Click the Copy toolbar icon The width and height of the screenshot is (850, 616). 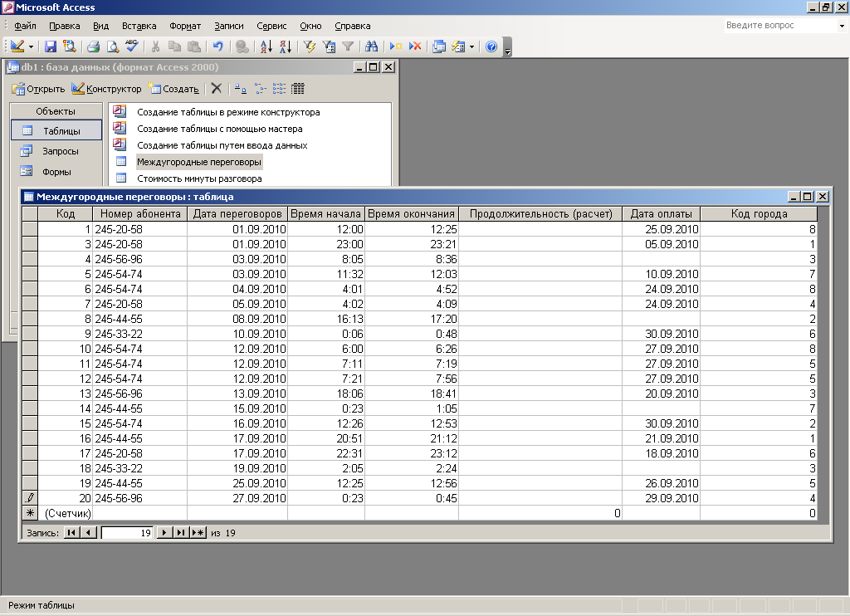point(174,46)
